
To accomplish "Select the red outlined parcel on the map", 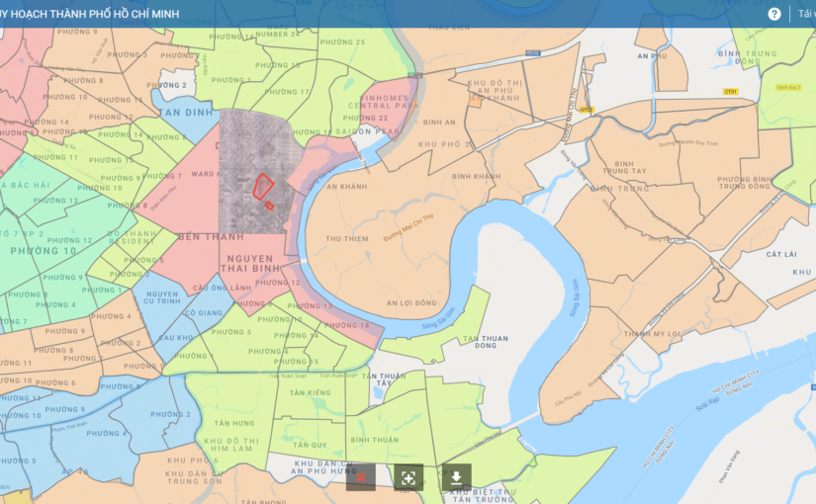I will (x=263, y=187).
